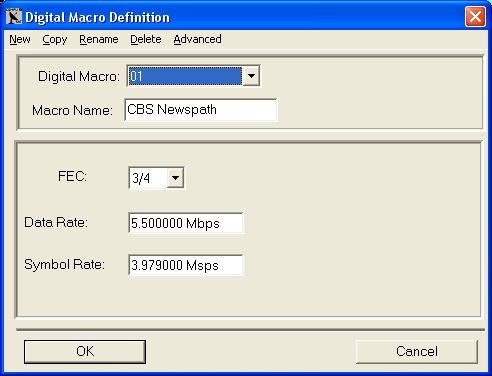Click the Data Rate: label
This screenshot has height=376, width=492.
tap(56, 222)
